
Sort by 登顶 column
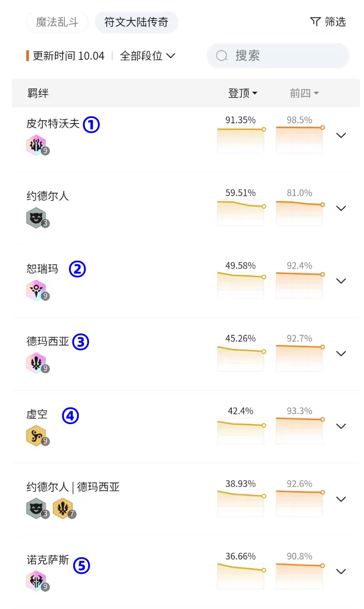click(x=243, y=93)
